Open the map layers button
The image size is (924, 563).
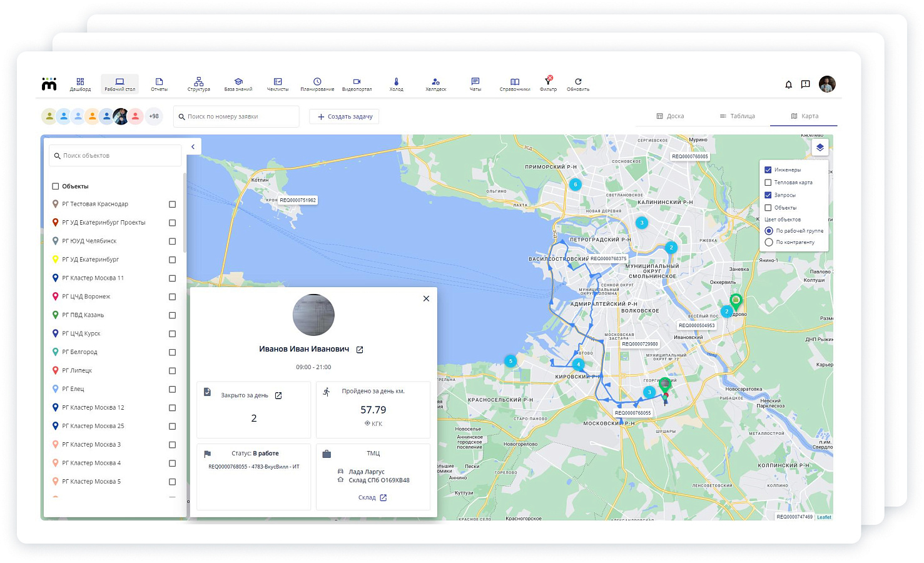[820, 148]
